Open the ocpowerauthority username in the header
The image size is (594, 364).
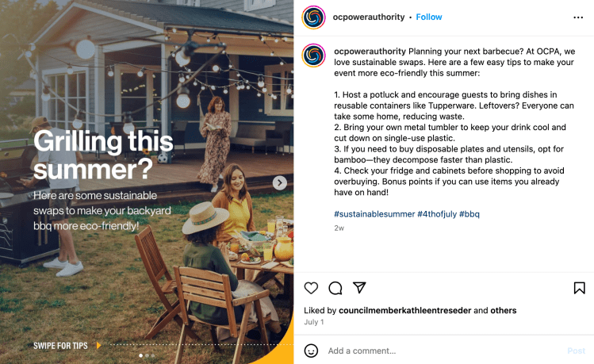[x=370, y=17]
